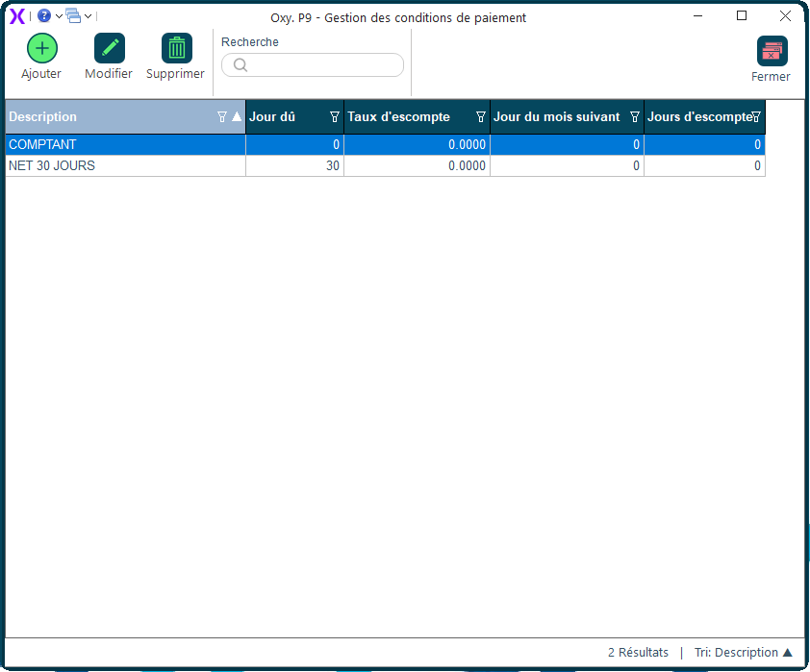Screen dimensions: 810x672
Task: Click the Recherche label
Action: 250,41
